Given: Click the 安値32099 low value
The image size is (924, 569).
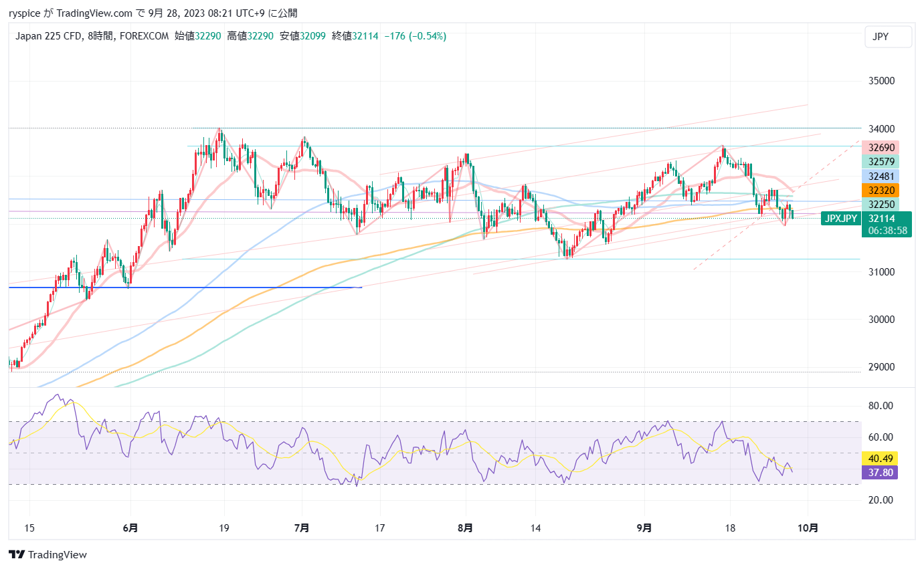Looking at the screenshot, I should pos(302,36).
